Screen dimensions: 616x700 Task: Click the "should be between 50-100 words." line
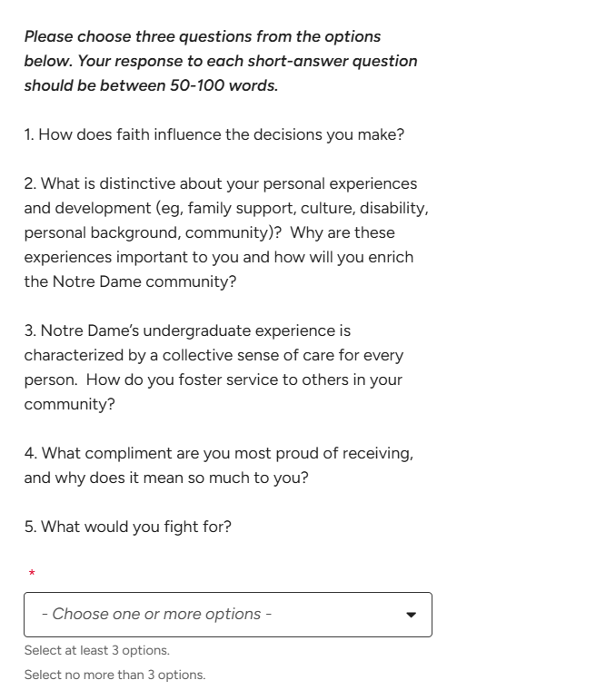click(x=151, y=86)
